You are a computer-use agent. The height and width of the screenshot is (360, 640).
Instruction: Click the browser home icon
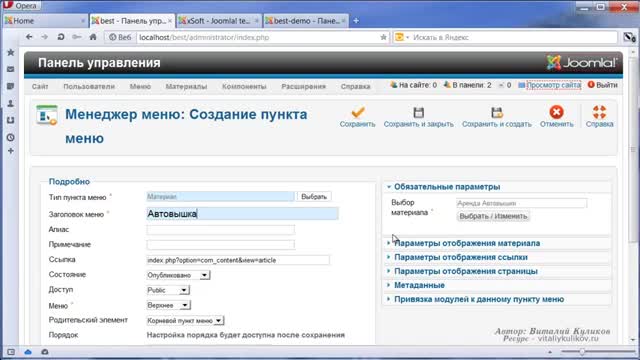click(x=93, y=37)
